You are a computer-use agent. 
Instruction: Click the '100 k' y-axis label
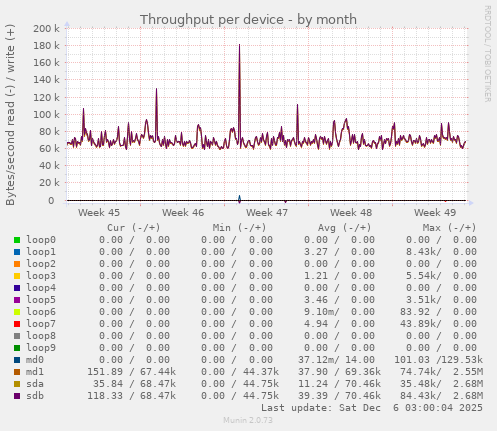click(46, 115)
